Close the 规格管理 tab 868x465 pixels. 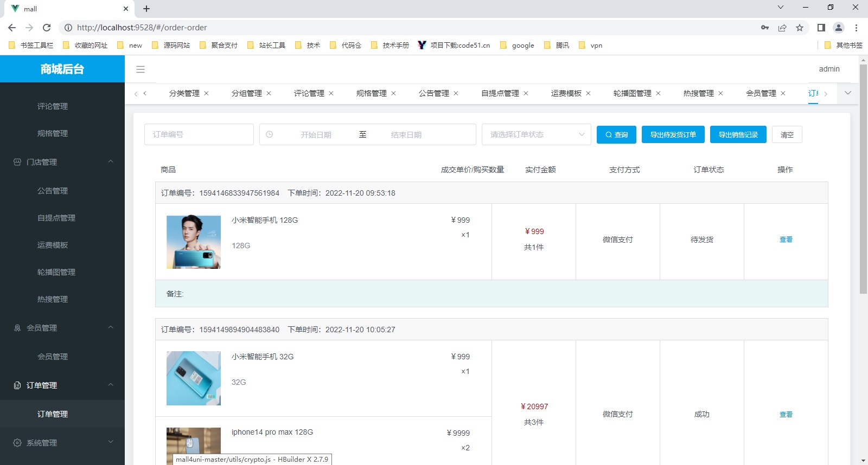pos(393,93)
